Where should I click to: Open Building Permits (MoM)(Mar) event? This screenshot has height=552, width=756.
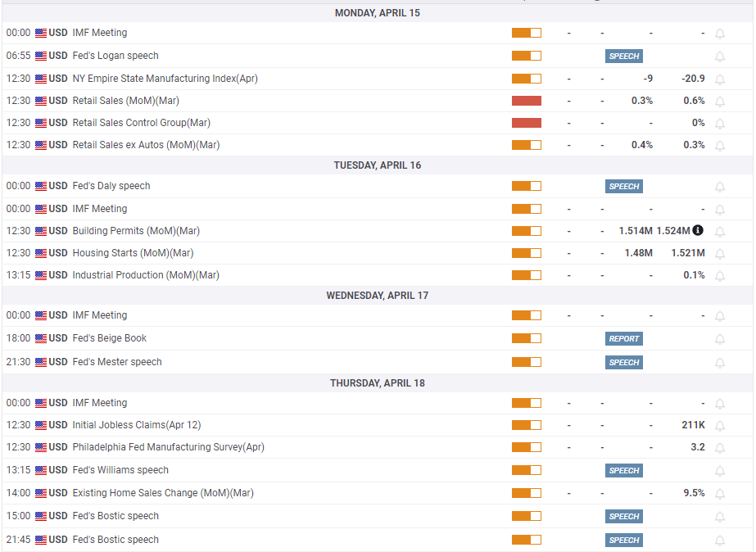point(136,231)
